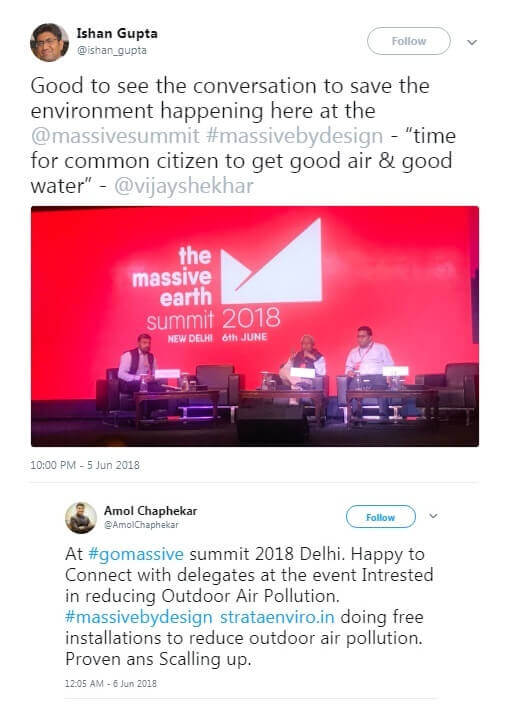Open the 10:00 PM - 5 Jun 2018 timestamp
508x704 pixels.
85,465
